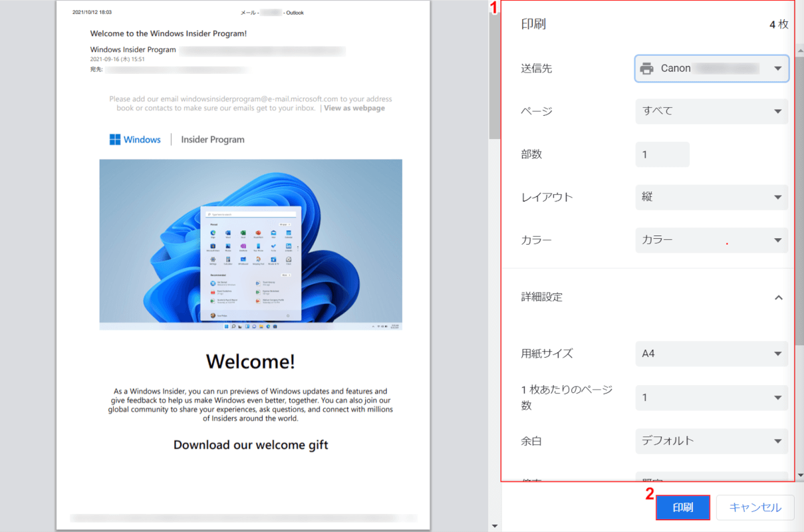This screenshot has height=532, width=804.
Task: Click the 部数 copies input field
Action: tap(662, 154)
